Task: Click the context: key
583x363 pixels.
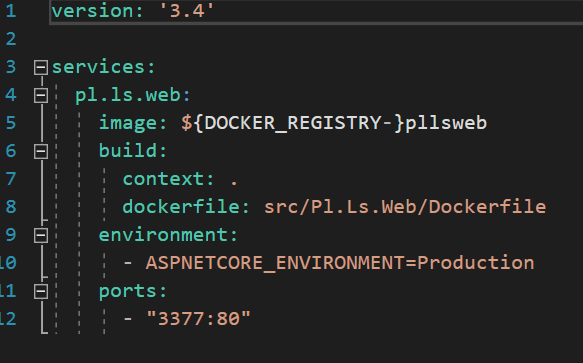Action: coord(168,179)
